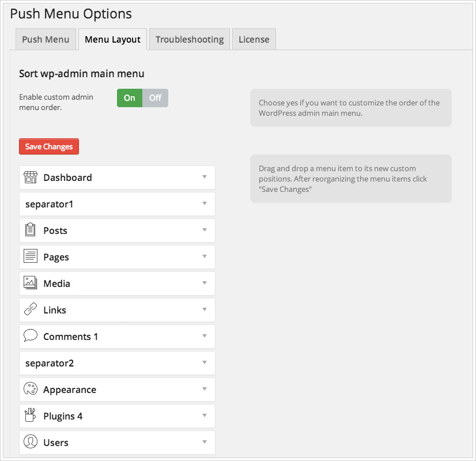Expand the separator2 item arrow

205,362
